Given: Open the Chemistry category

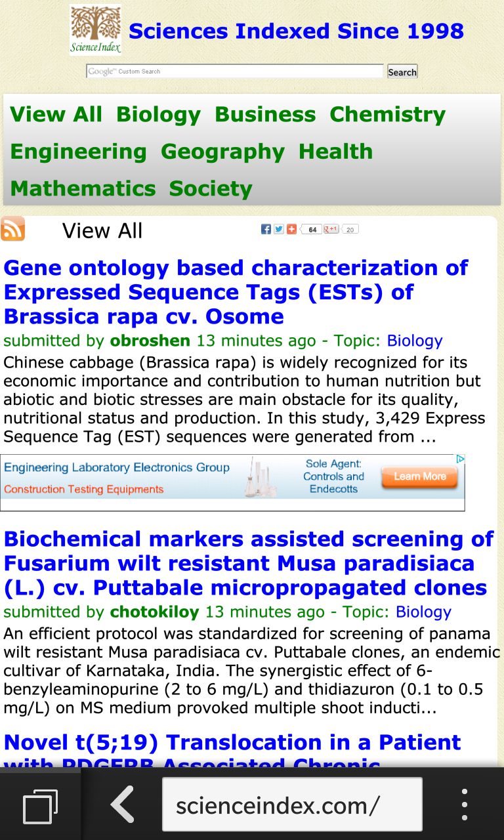Looking at the screenshot, I should click(x=387, y=115).
